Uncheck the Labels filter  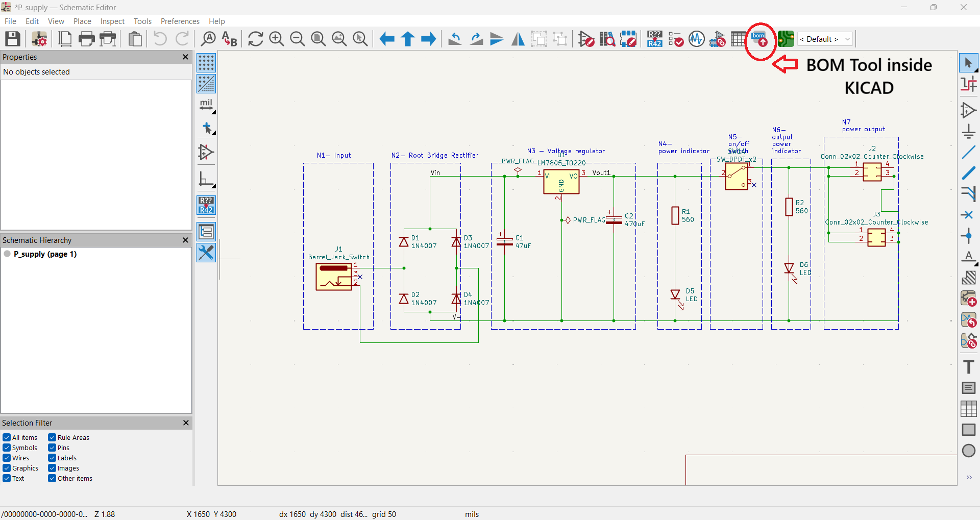52,458
